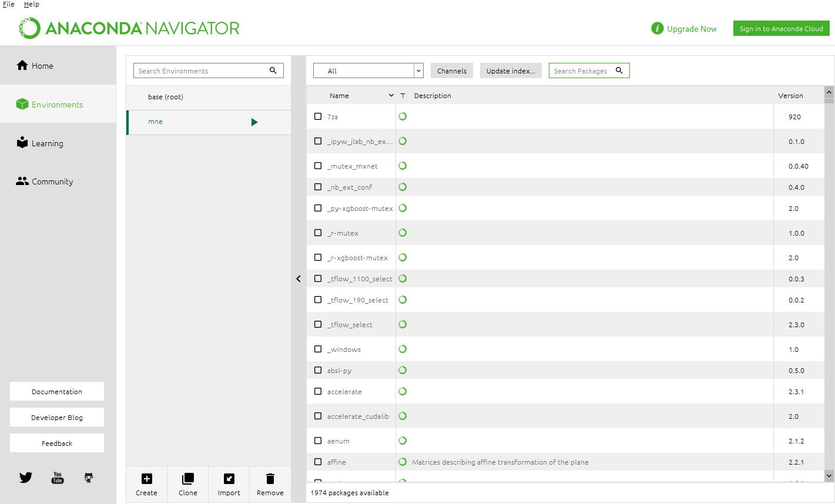Click the Upgrade Now info icon

coord(657,28)
